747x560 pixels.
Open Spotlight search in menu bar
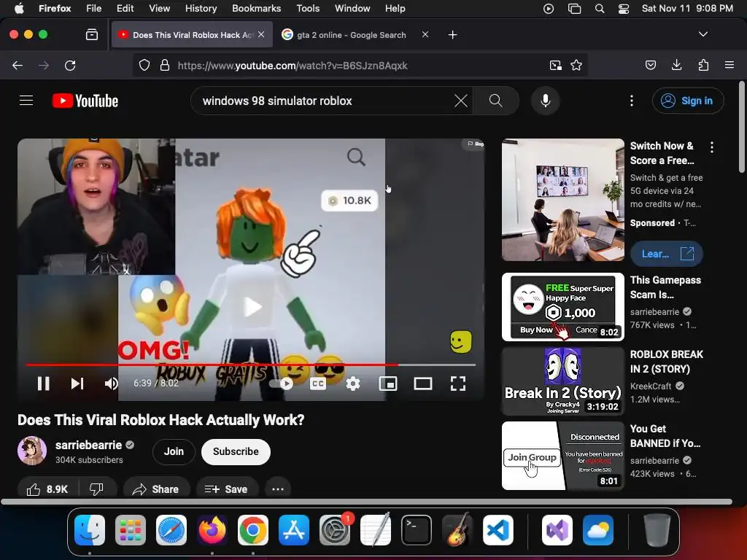click(x=600, y=9)
